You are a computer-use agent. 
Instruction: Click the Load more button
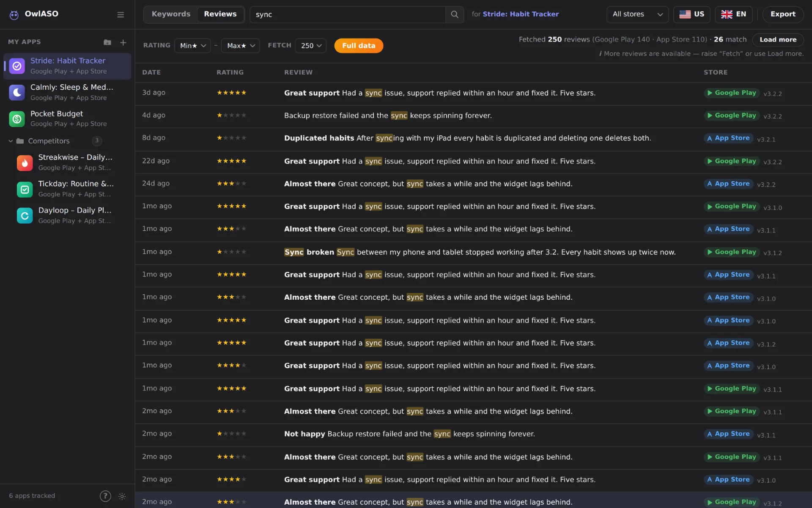coord(778,40)
